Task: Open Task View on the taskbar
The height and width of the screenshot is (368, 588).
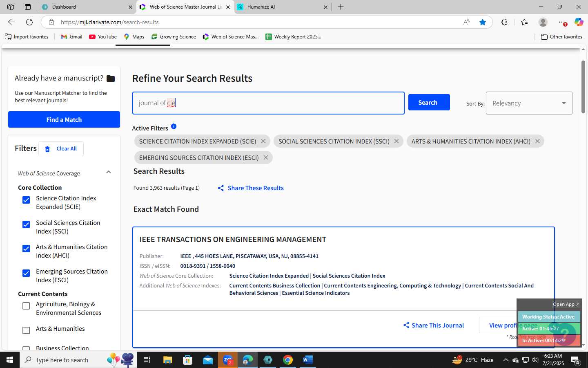Action: (x=147, y=360)
